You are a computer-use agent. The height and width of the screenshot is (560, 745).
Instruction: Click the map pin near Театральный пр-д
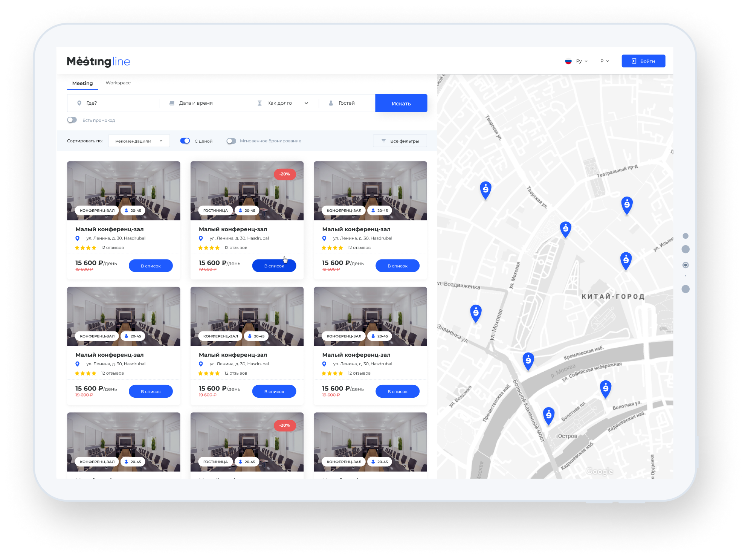tap(626, 205)
